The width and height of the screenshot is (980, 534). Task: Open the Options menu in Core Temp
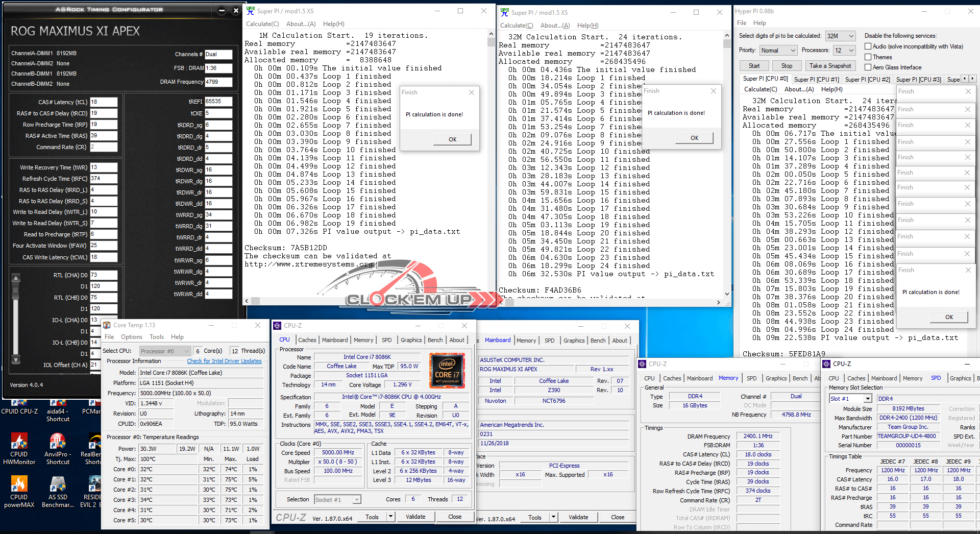[x=132, y=337]
